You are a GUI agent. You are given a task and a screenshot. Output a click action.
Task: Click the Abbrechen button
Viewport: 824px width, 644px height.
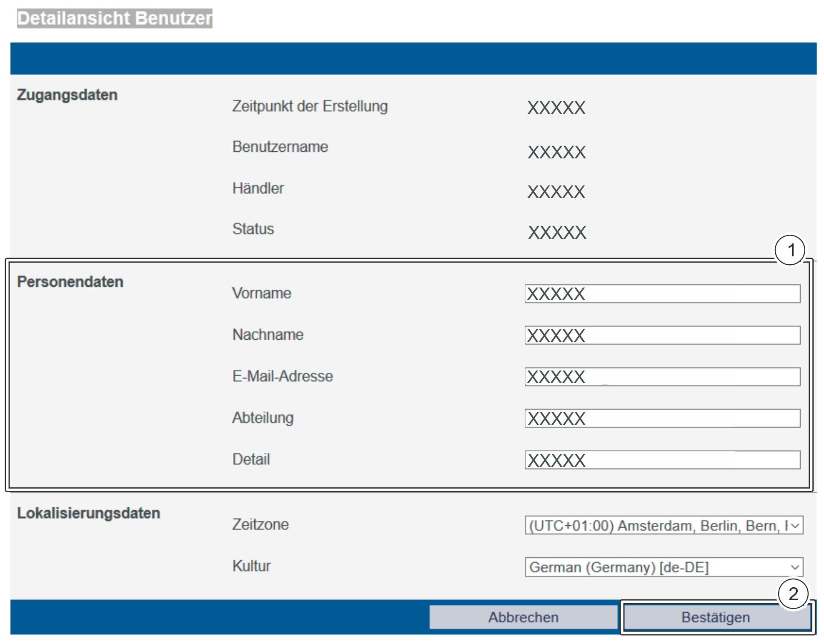pos(523,617)
